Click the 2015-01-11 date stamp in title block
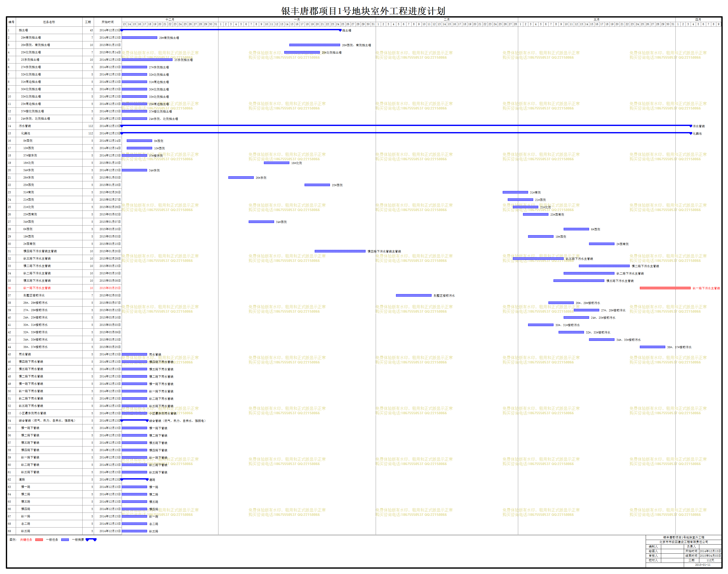This screenshot has height=574, width=728. click(703, 565)
